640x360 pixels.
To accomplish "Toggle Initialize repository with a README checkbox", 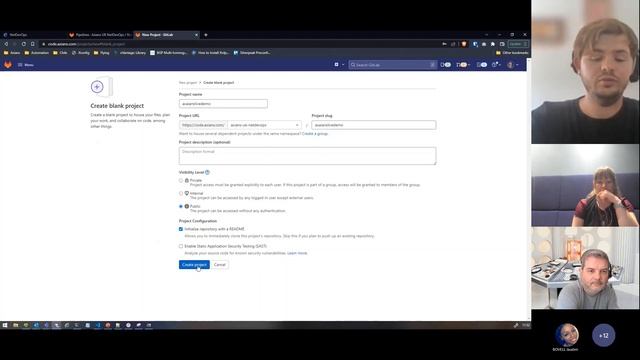I will coord(181,229).
